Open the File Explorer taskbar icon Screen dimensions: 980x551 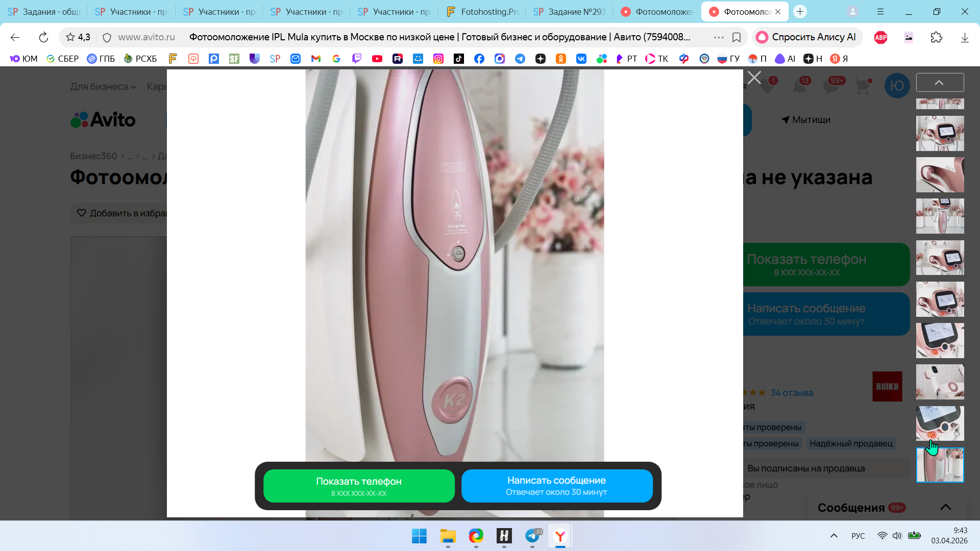[x=448, y=536]
